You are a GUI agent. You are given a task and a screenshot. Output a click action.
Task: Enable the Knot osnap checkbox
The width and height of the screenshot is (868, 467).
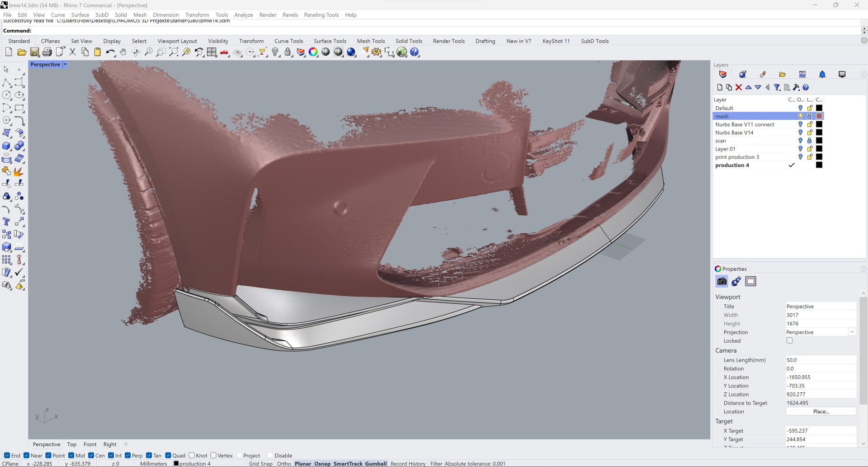pyautogui.click(x=192, y=455)
